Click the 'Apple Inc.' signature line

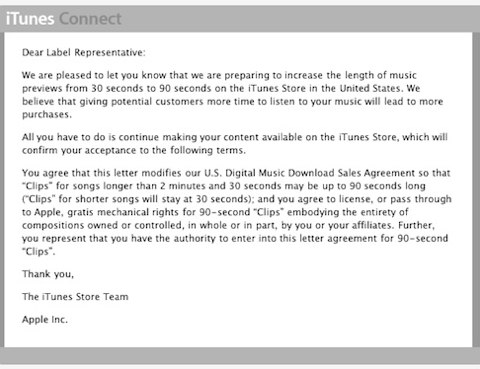[45, 320]
